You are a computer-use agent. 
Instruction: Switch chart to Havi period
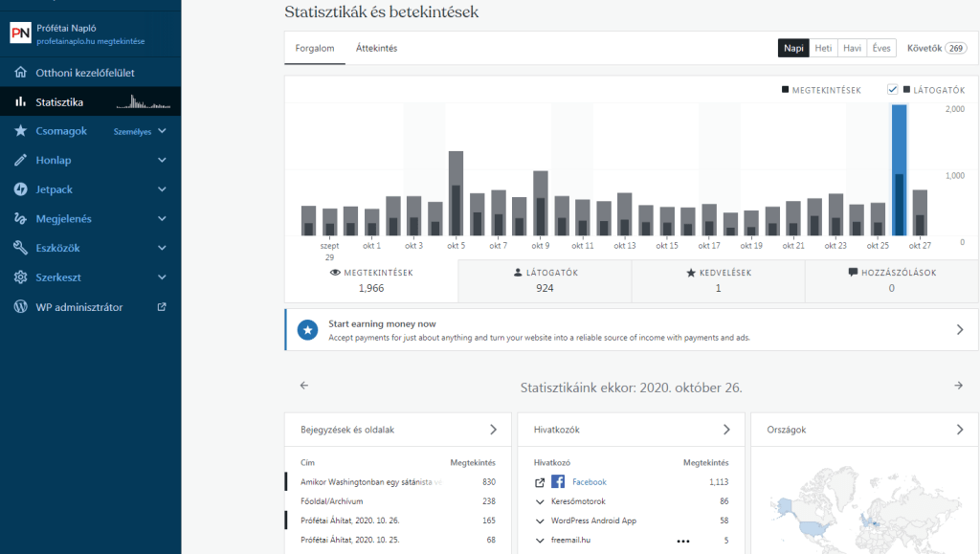pyautogui.click(x=852, y=48)
